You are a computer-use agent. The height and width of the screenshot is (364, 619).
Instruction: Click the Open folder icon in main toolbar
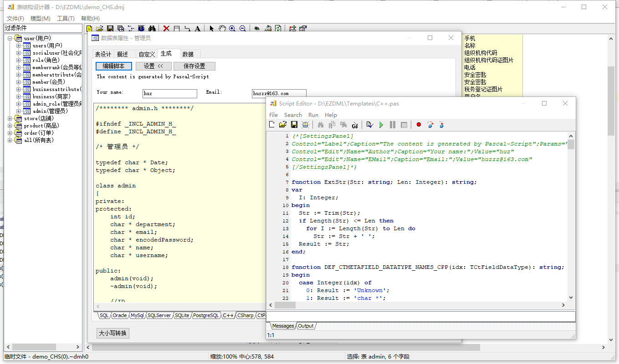[100, 28]
